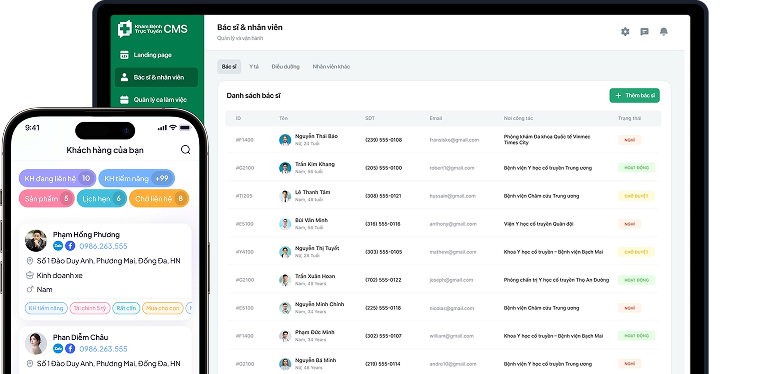Tap Phan Diễm Châu profile photo

[x=36, y=344]
